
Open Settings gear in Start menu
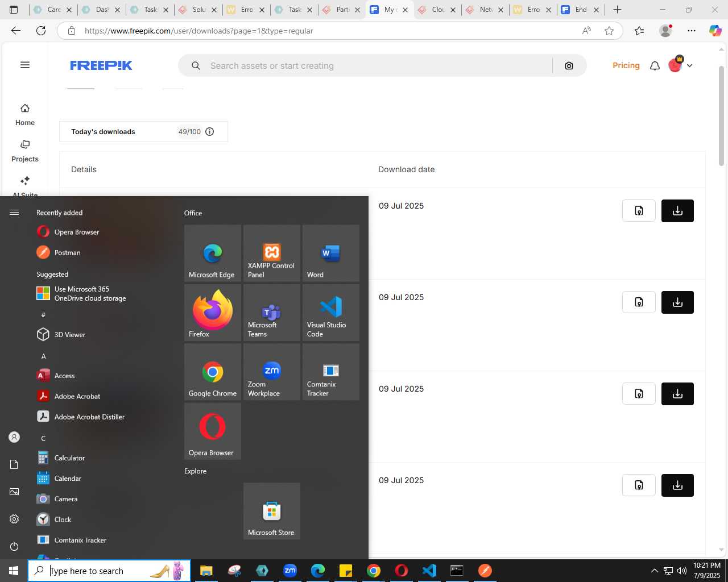coord(14,519)
